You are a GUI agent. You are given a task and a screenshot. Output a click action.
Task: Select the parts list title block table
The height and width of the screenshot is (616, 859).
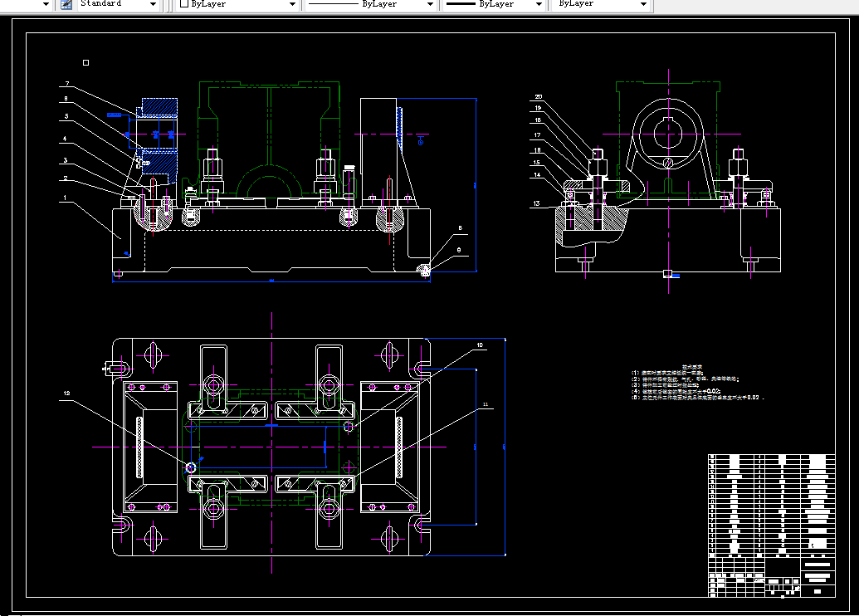click(772, 526)
